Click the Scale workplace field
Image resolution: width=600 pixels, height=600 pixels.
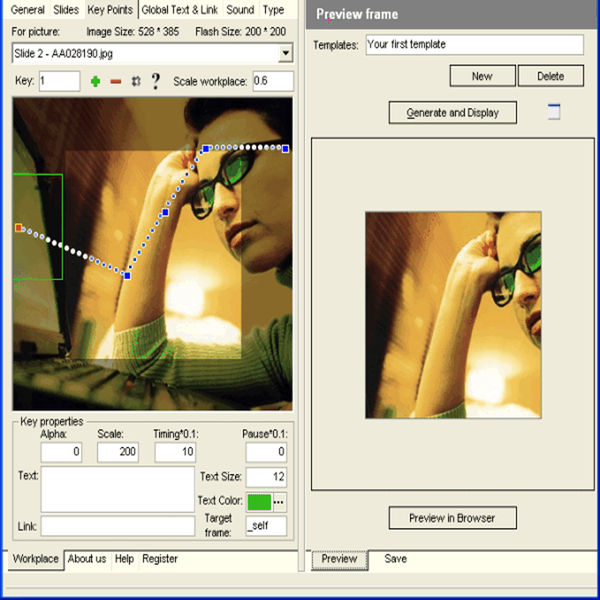[273, 81]
